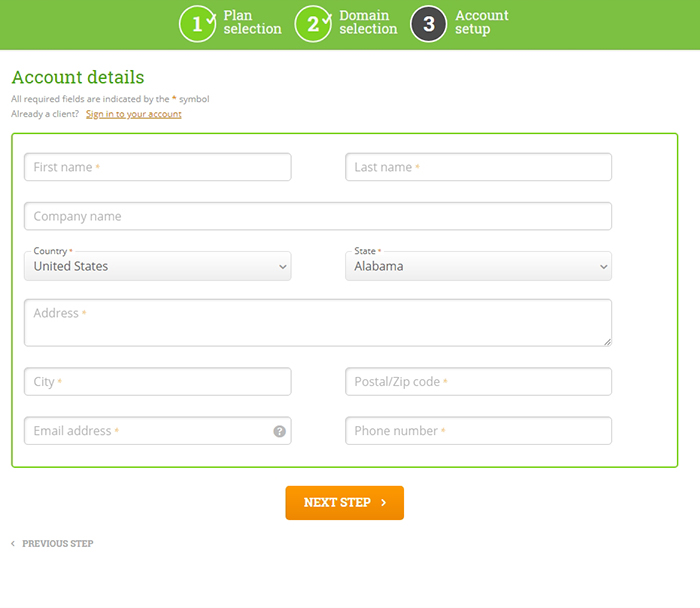Click the left chevron beside Previous Step
The height and width of the screenshot is (608, 700).
click(x=13, y=543)
